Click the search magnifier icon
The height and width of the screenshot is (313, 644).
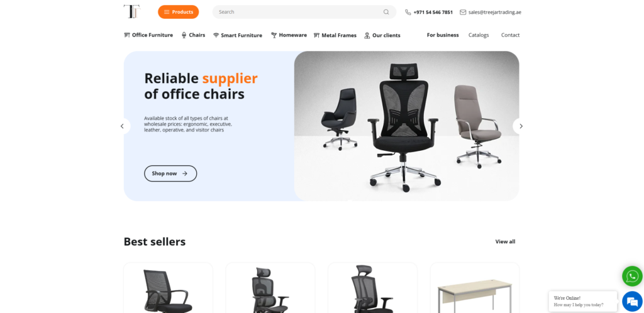(x=386, y=12)
